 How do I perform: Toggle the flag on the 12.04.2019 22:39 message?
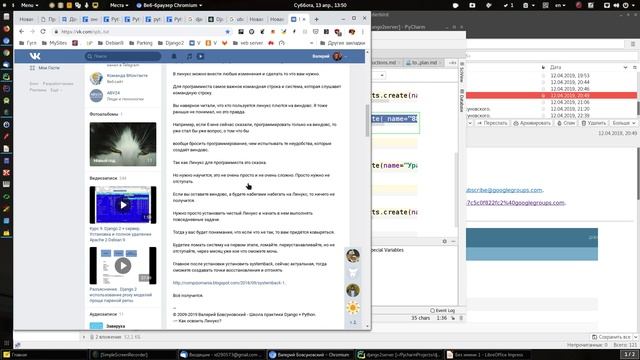pos(543,116)
